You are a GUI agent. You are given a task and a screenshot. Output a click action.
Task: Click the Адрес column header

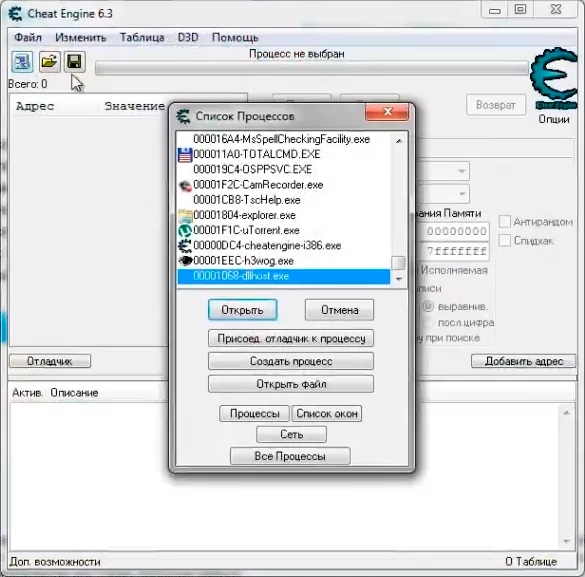[35, 106]
